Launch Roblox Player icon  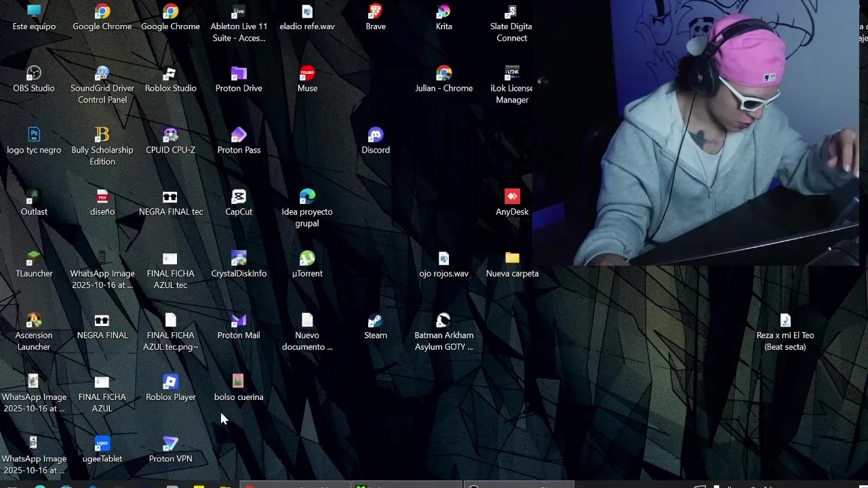(x=170, y=388)
